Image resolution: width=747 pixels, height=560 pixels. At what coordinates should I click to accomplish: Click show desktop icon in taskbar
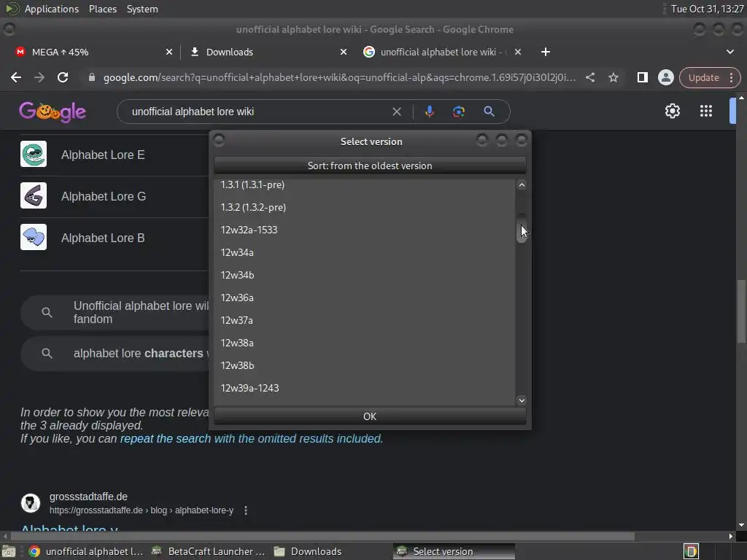pyautogui.click(x=8, y=551)
